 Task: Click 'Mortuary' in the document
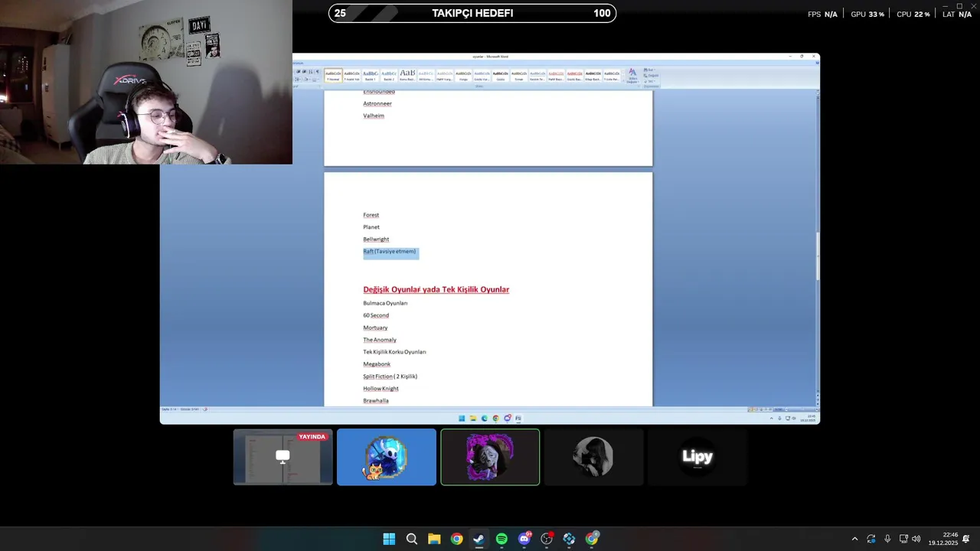pos(375,328)
